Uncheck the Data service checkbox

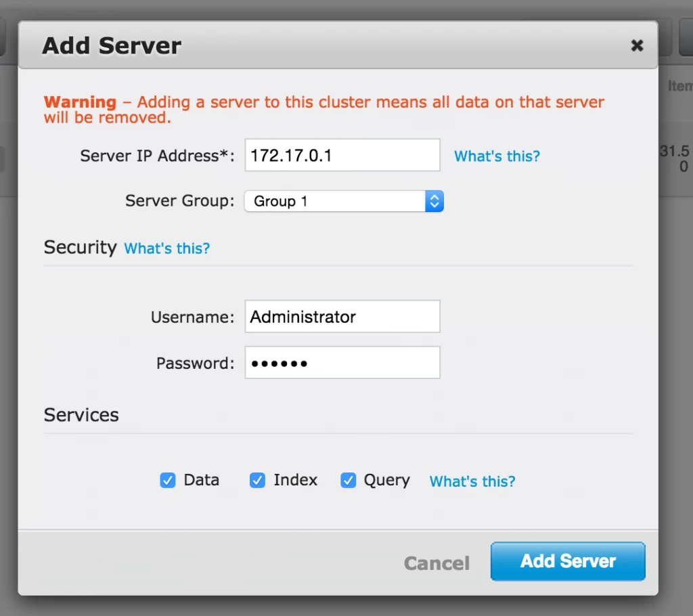tap(168, 480)
